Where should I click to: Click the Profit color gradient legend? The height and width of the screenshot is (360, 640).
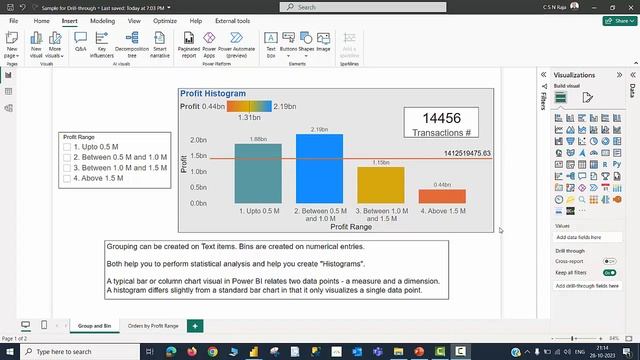click(249, 107)
